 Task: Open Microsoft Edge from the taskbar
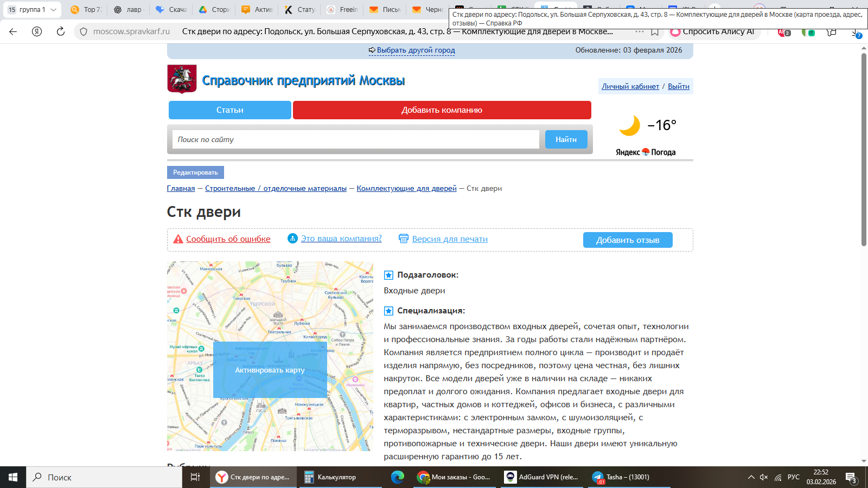click(x=398, y=477)
